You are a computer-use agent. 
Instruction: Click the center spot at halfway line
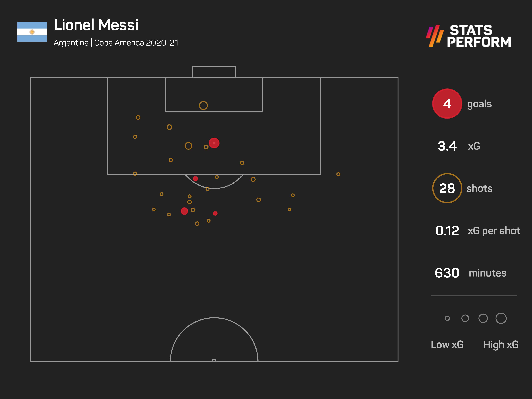(214, 360)
